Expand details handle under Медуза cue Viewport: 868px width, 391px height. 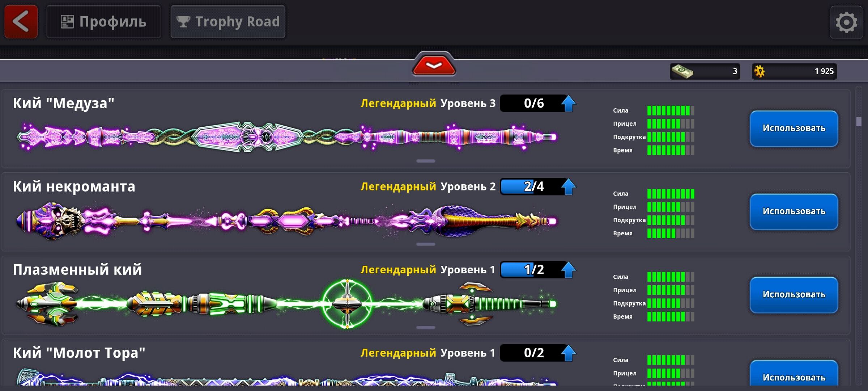click(x=426, y=161)
